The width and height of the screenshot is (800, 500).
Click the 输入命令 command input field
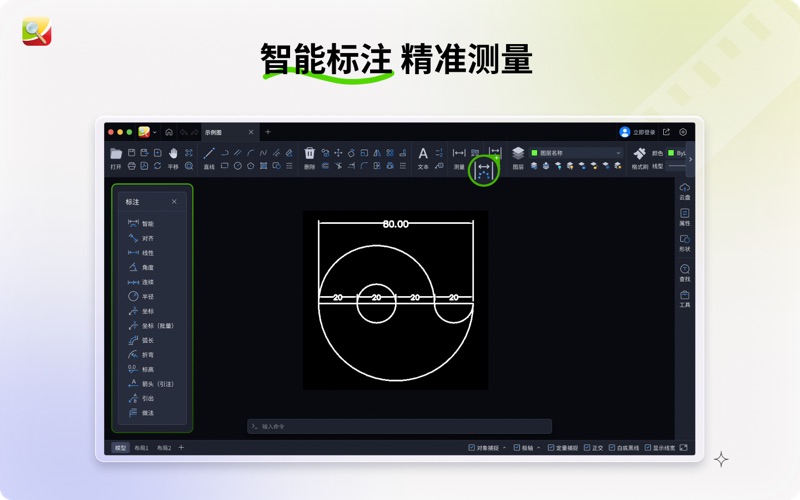pos(399,426)
